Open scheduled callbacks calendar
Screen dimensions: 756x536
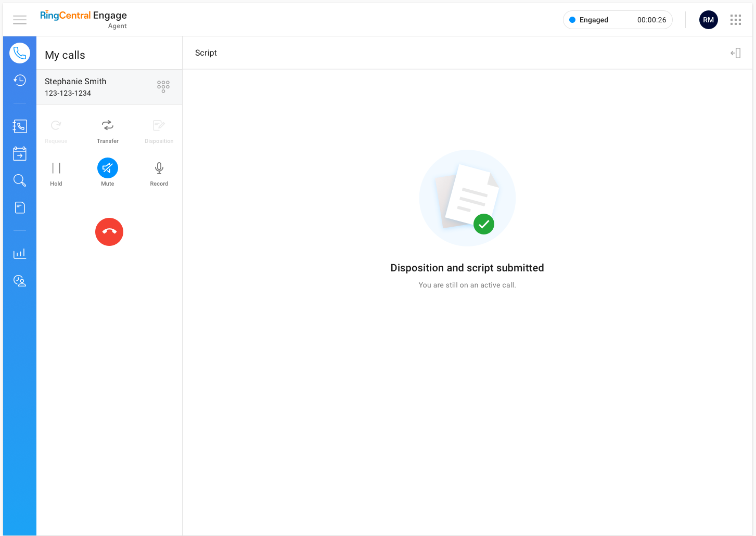click(x=19, y=153)
